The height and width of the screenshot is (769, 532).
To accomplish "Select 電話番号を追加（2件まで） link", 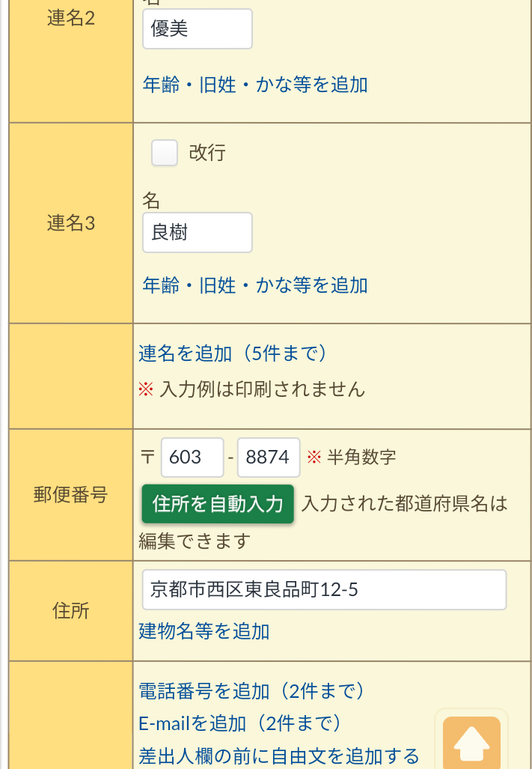I will click(251, 690).
